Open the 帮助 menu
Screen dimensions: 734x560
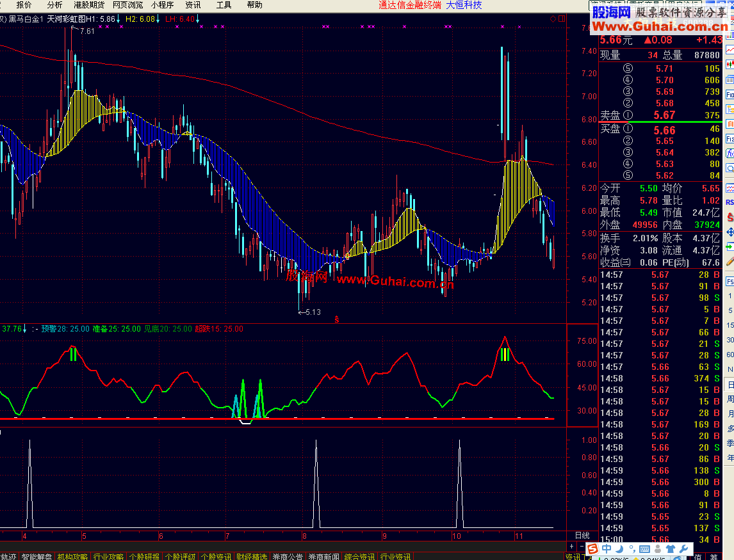pos(255,5)
